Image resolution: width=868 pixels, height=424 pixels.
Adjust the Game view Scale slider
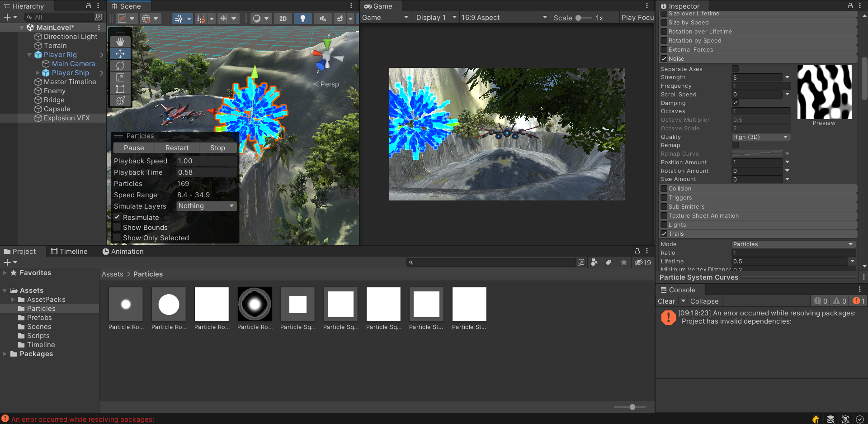tap(583, 18)
